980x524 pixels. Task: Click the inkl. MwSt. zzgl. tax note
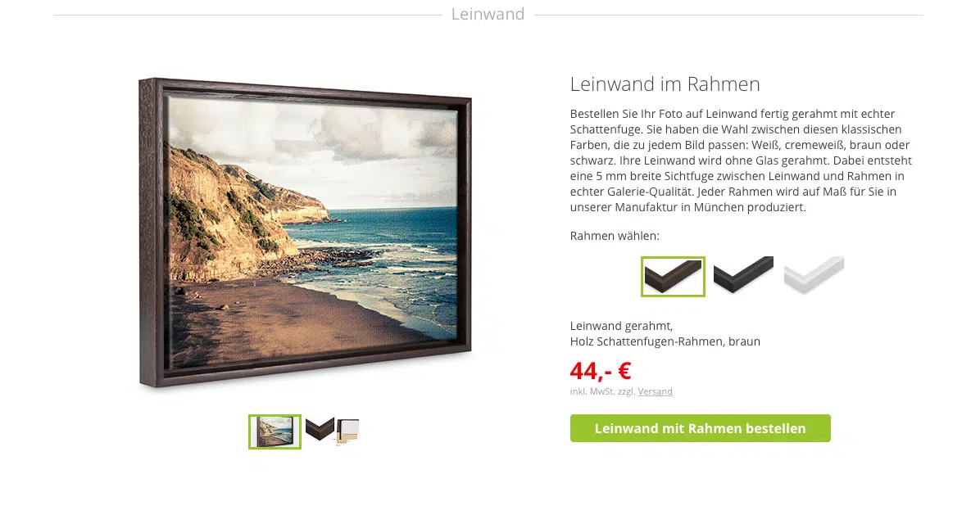point(602,391)
